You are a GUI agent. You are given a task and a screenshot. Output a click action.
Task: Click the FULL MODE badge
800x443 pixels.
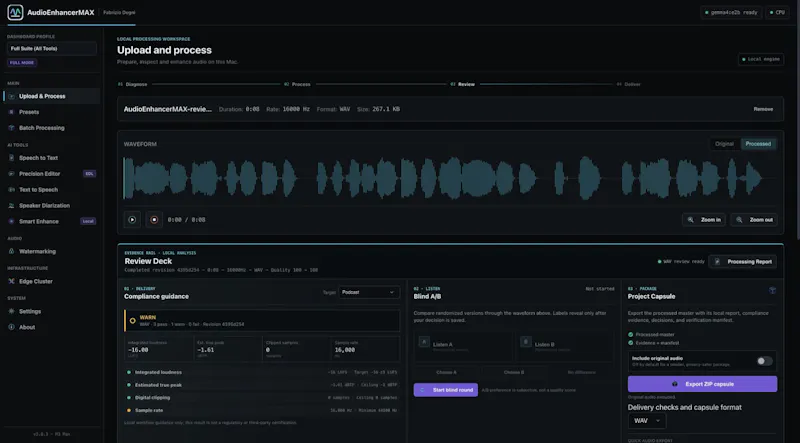click(x=22, y=63)
